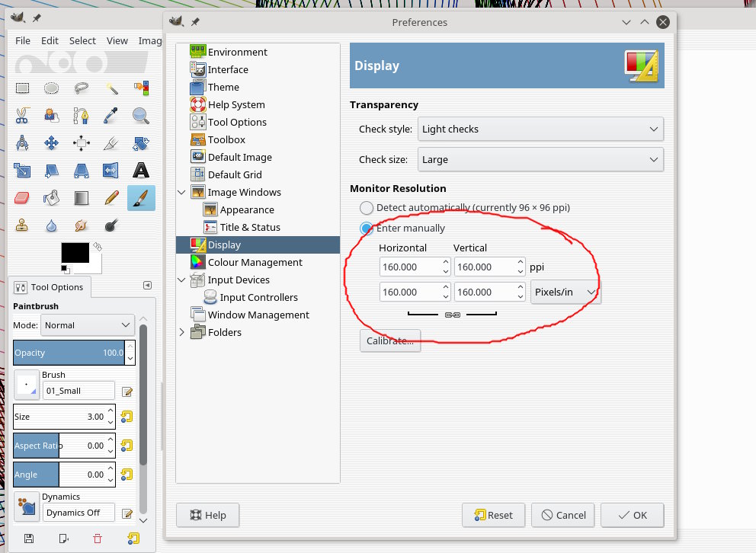This screenshot has width=756, height=553.
Task: Select the Blur/Sharpen droplet tool
Action: 52,225
